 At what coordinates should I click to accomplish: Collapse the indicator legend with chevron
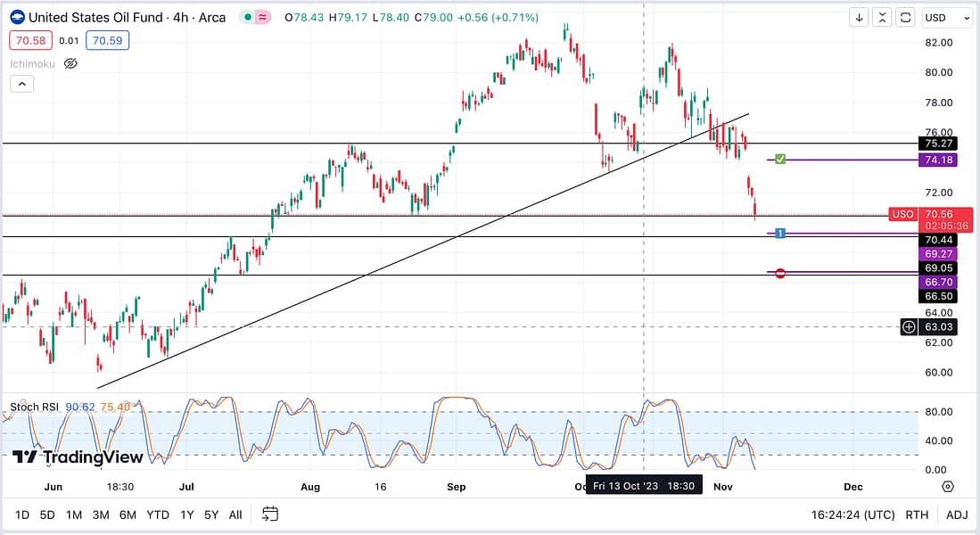[x=22, y=84]
